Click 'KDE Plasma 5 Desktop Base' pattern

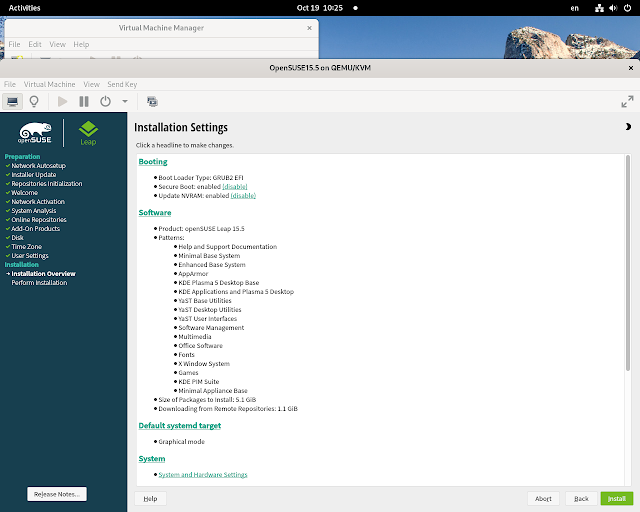coord(219,283)
